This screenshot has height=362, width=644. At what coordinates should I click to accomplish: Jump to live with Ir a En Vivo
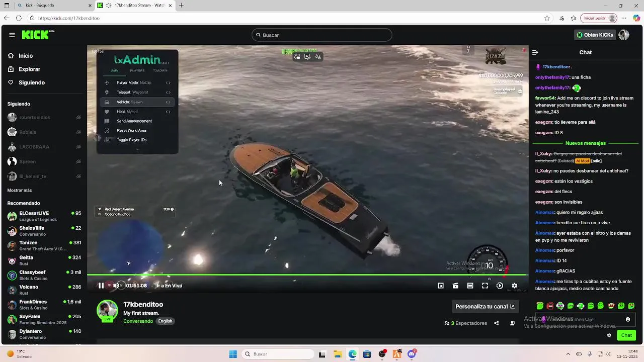tap(170, 286)
